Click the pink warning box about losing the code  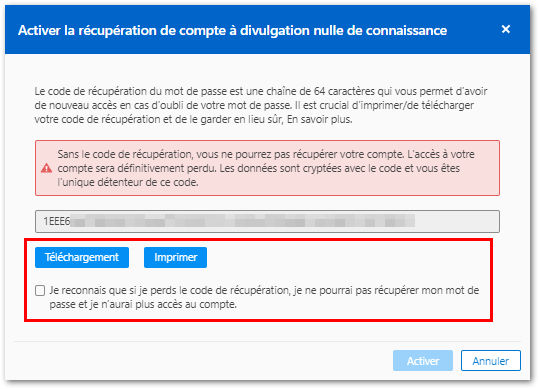(x=267, y=168)
